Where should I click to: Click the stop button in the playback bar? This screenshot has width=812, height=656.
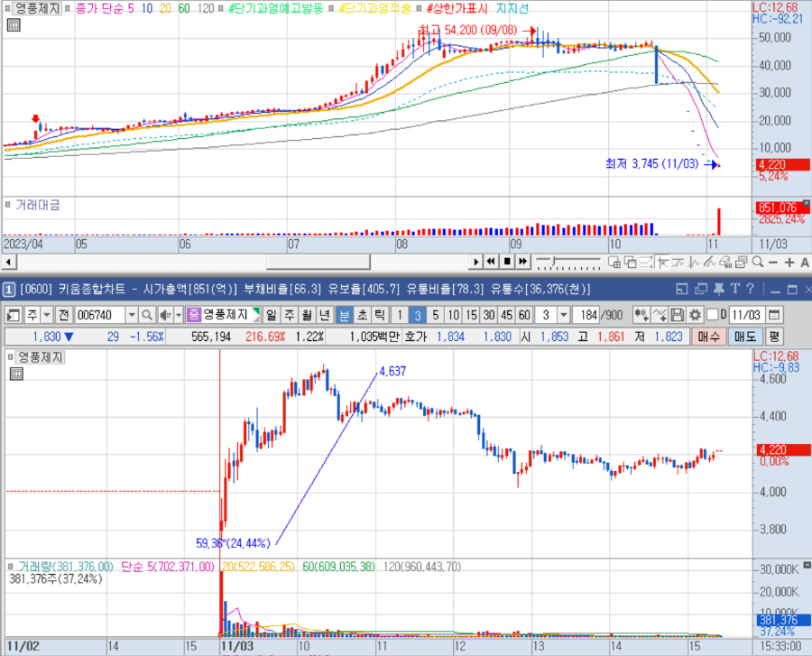pos(507,262)
